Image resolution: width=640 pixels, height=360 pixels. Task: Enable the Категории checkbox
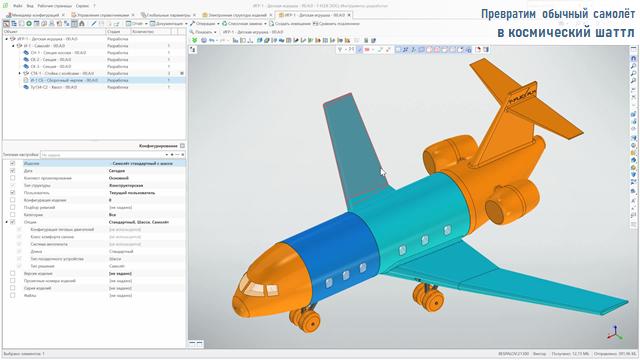click(13, 215)
